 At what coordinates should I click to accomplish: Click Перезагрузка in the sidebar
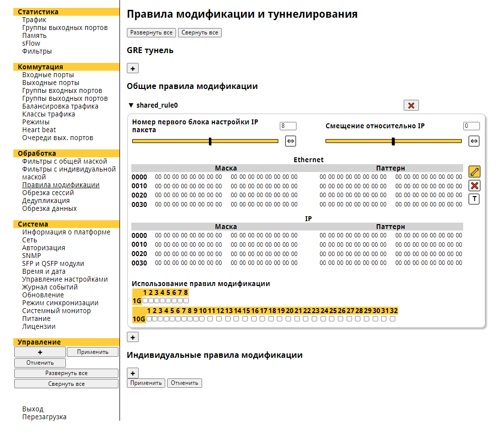44,417
